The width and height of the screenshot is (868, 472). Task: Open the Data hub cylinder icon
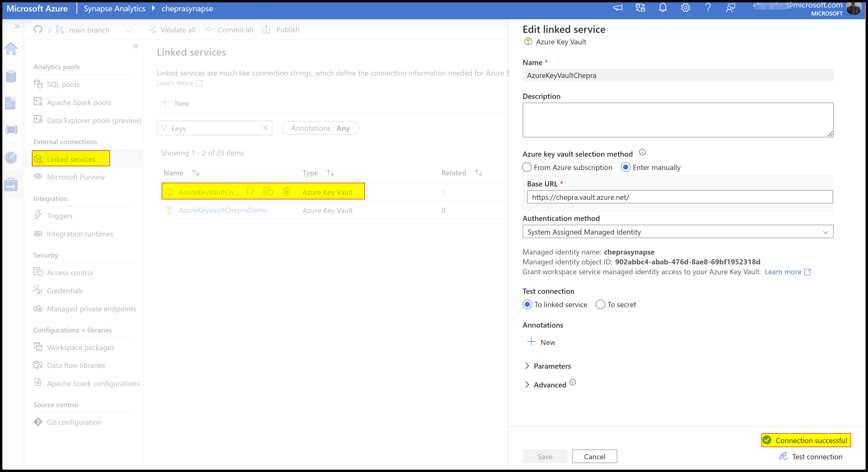[11, 76]
